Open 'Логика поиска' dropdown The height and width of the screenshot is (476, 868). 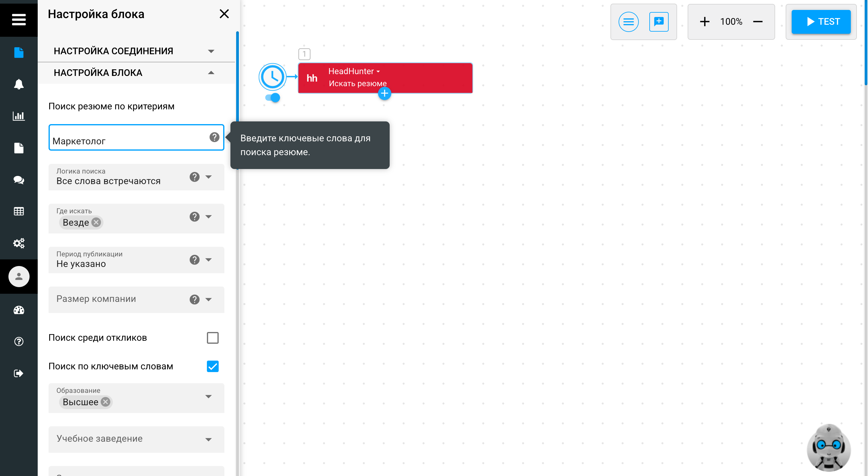[x=209, y=177]
